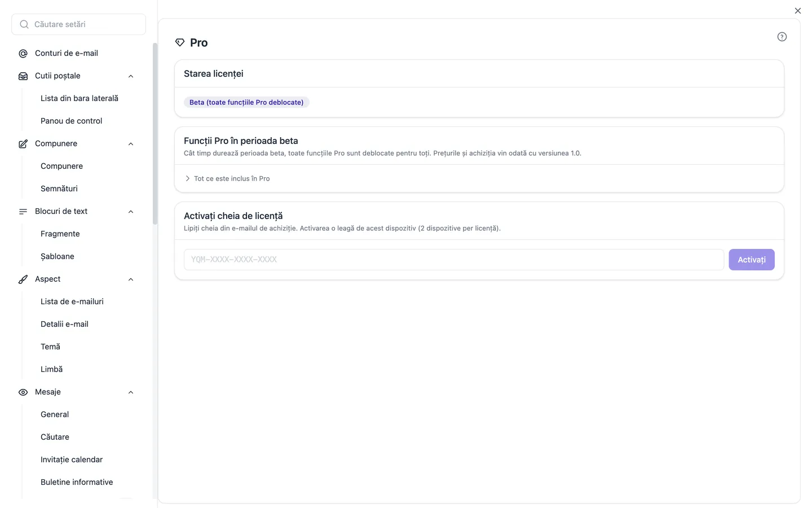The height and width of the screenshot is (508, 812).
Task: Click the settings sidebar scrollbar
Action: (155, 134)
